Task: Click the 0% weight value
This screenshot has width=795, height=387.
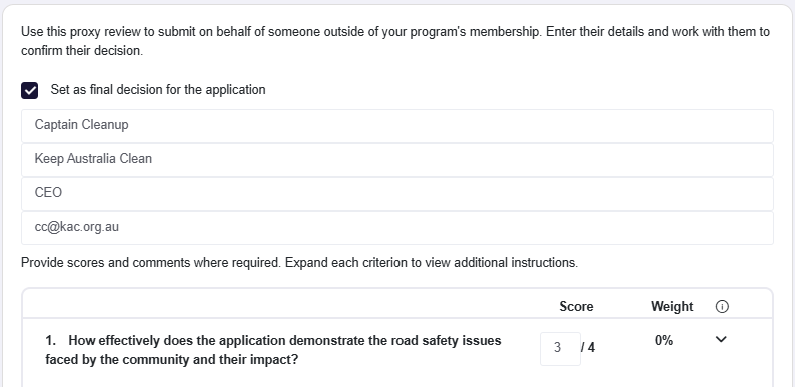Action: pyautogui.click(x=664, y=340)
